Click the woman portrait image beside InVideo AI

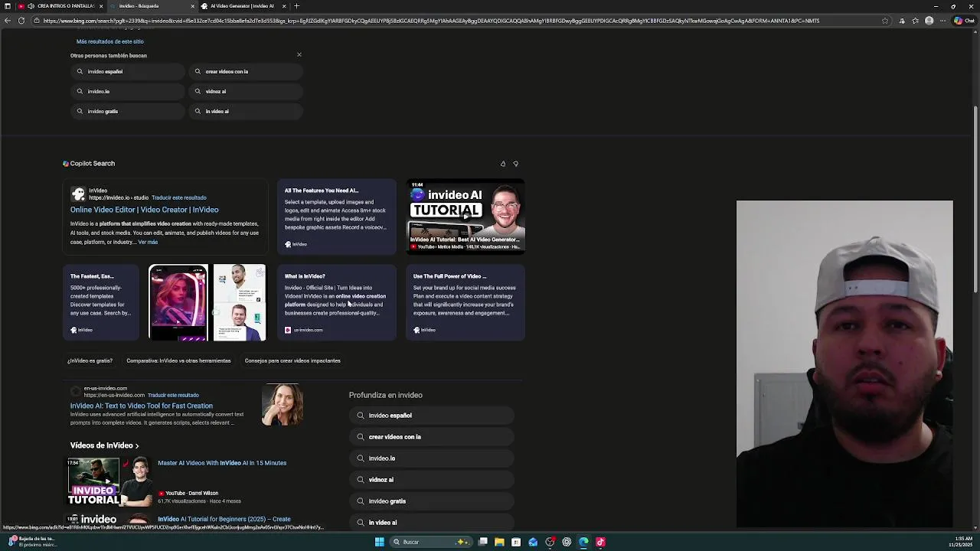[283, 405]
